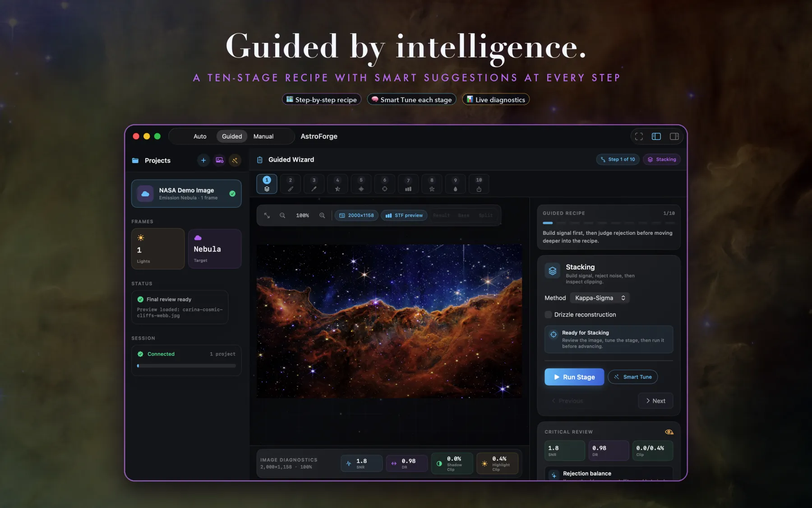
Task: Click the Final review ready status
Action: pos(180,307)
